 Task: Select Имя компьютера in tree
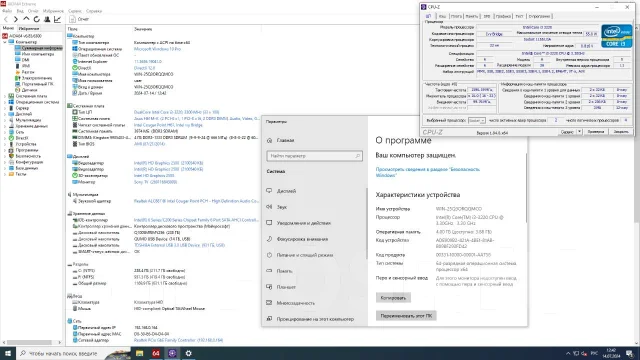38,54
